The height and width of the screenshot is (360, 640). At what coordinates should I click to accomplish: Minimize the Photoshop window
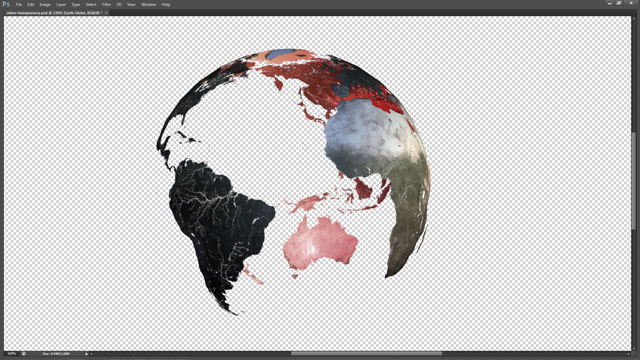click(x=609, y=3)
